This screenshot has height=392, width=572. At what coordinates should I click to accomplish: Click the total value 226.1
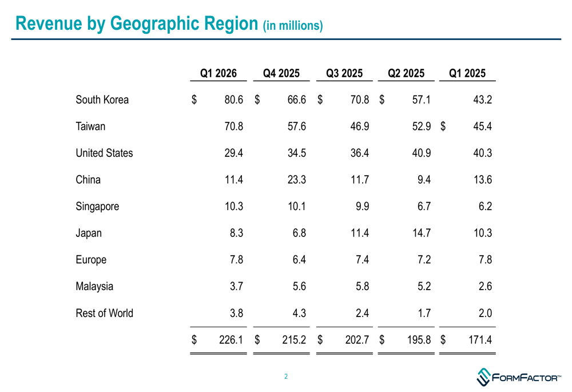(x=232, y=339)
